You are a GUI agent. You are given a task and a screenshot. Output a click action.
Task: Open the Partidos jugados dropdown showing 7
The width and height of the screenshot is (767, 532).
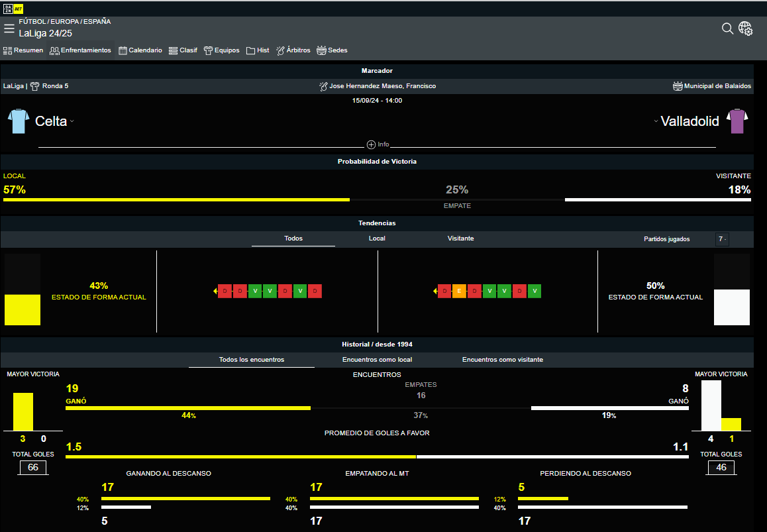click(x=722, y=239)
